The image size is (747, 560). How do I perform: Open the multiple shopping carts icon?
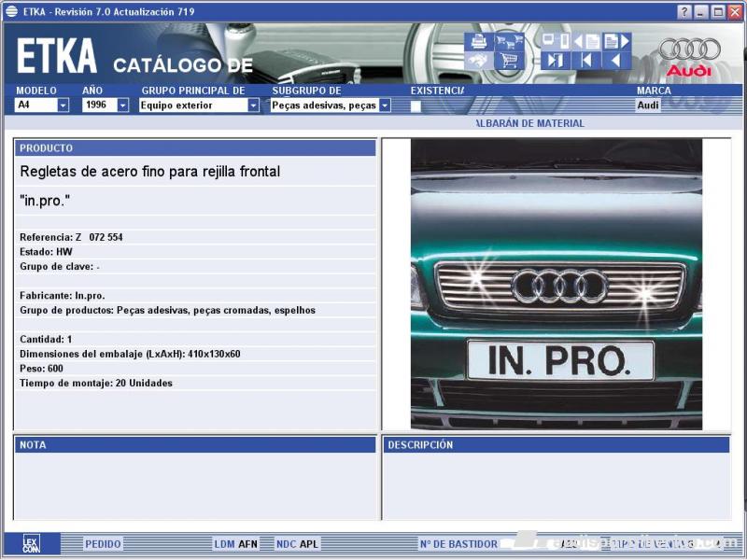(x=508, y=41)
